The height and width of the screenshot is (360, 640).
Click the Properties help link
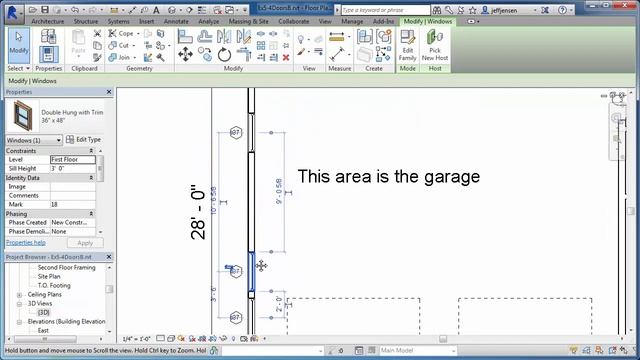26,242
